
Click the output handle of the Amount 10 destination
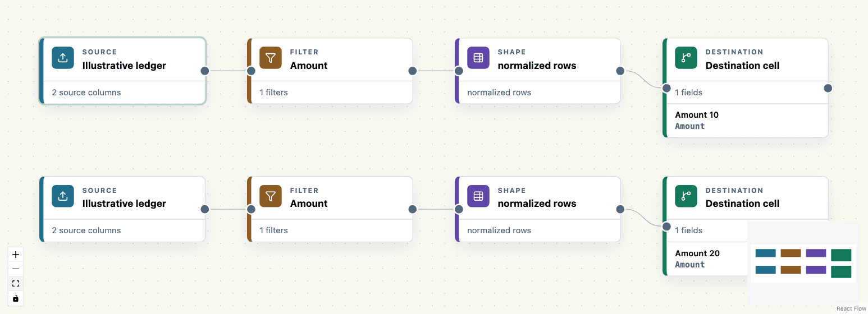point(828,88)
